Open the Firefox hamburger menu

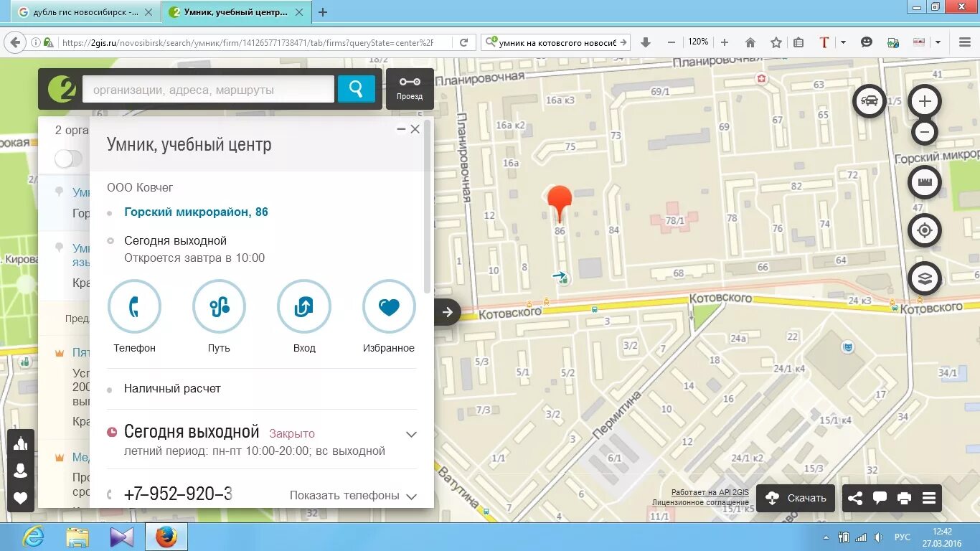click(965, 42)
